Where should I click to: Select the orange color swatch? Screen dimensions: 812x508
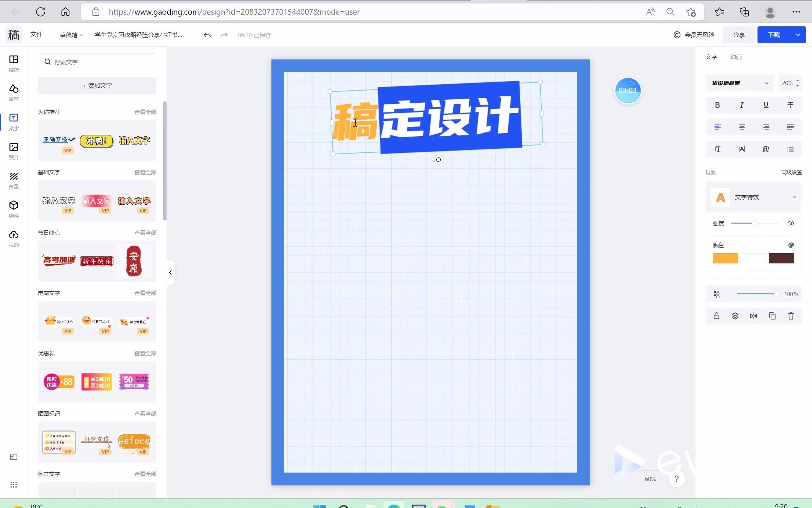726,259
